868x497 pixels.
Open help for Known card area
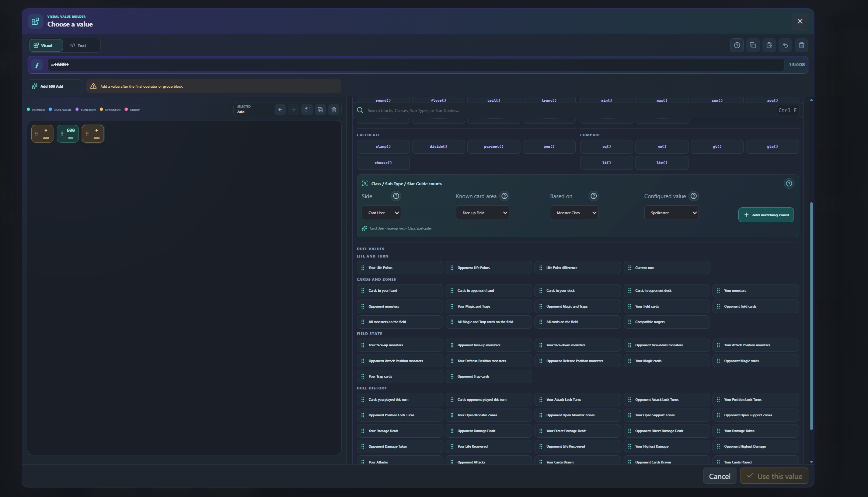click(504, 196)
